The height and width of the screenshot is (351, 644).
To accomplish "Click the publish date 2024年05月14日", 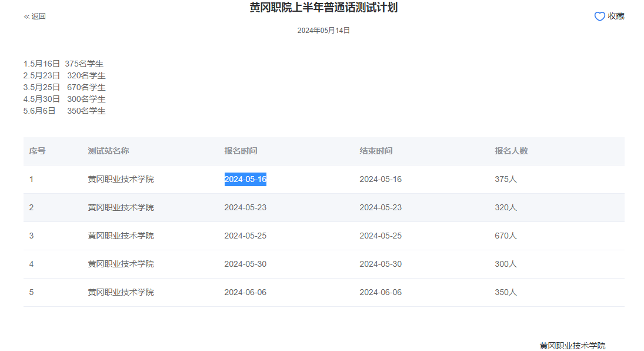I will point(323,31).
